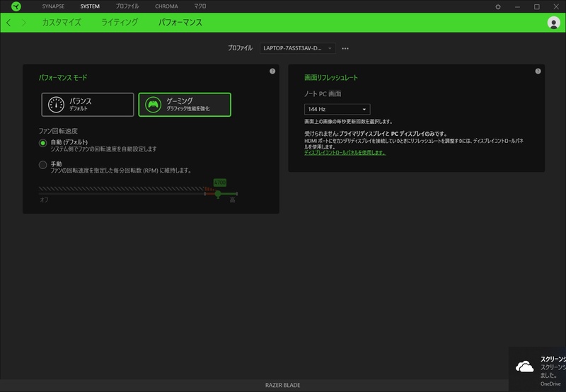Open the profile more options ellipsis
The width and height of the screenshot is (566, 392).
click(345, 48)
